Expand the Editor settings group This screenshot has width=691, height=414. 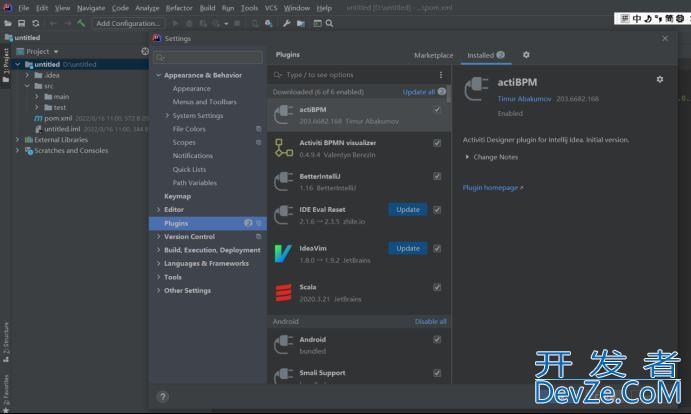point(158,210)
